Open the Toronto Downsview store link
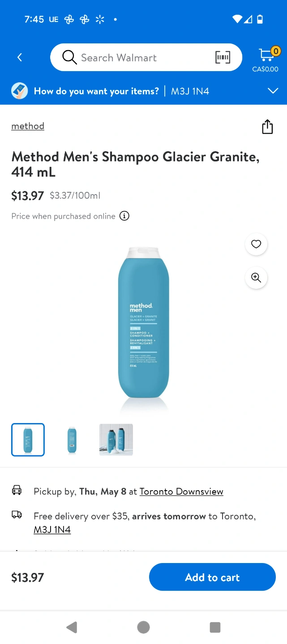Screen dimensions: 287x644 181,491
